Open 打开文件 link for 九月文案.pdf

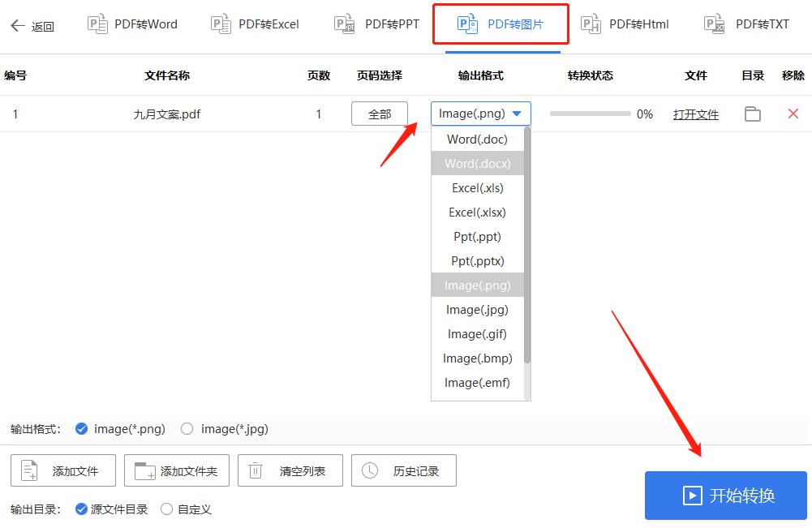click(696, 114)
